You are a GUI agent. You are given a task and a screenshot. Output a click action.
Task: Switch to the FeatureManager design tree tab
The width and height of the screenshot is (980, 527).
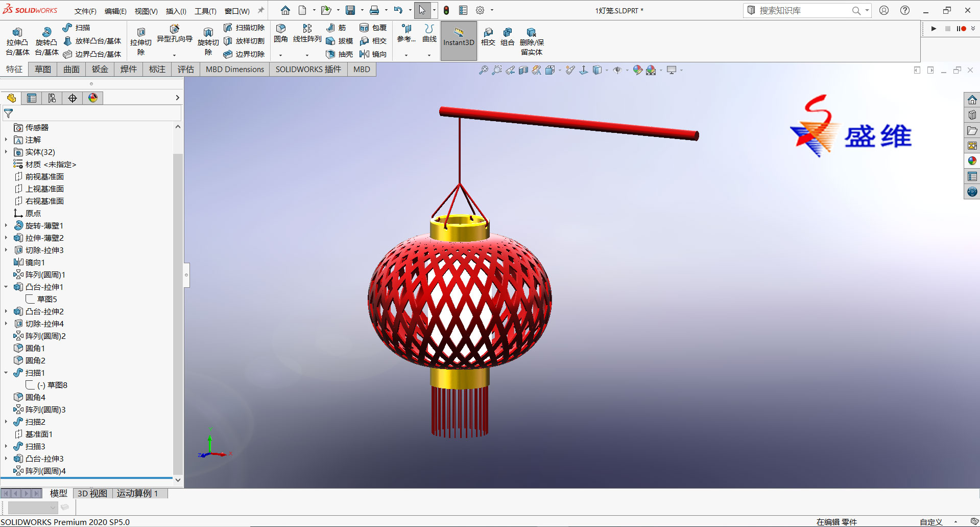pyautogui.click(x=11, y=98)
